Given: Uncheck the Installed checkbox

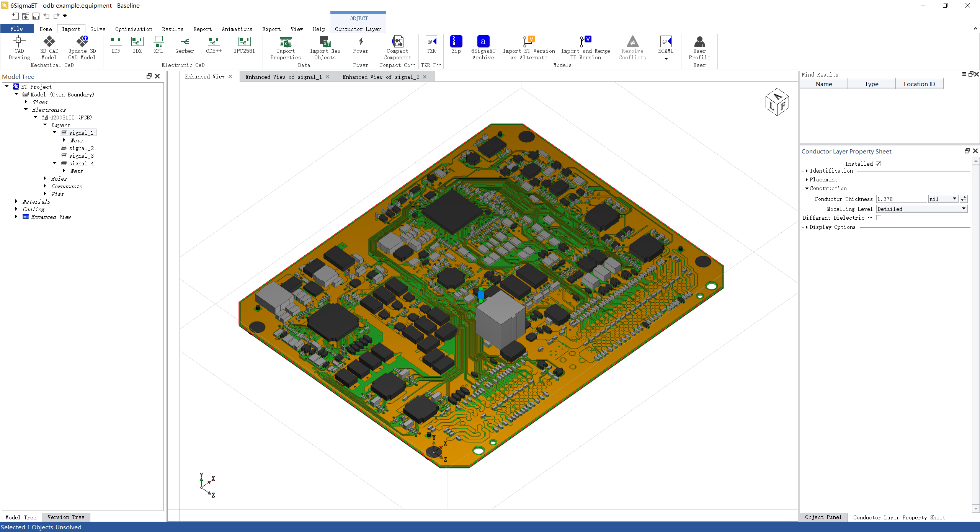Looking at the screenshot, I should 879,164.
